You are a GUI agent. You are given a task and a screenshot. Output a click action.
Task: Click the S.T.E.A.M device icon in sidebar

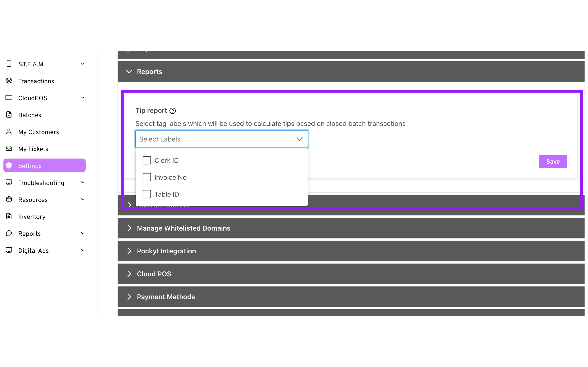tap(9, 64)
